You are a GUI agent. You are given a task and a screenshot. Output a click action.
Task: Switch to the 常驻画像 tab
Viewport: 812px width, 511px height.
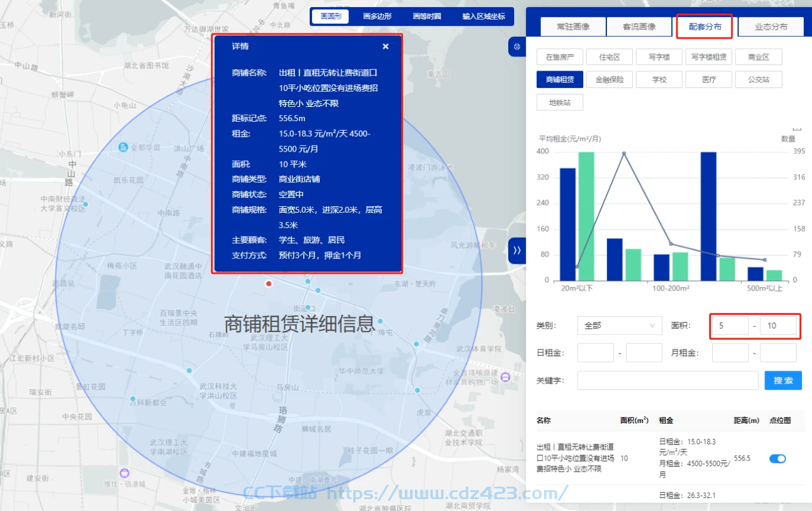tap(573, 27)
